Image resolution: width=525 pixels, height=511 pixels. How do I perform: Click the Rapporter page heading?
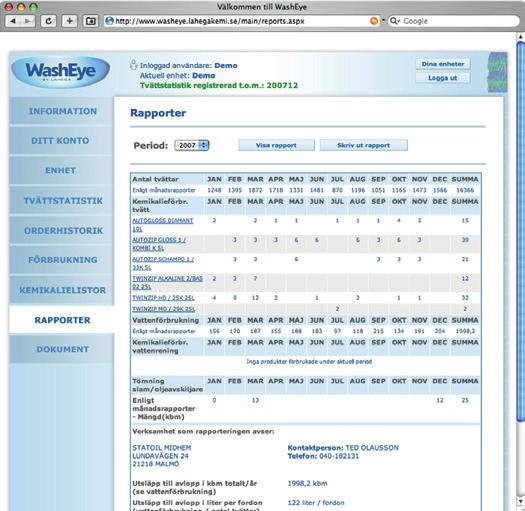[x=158, y=113]
